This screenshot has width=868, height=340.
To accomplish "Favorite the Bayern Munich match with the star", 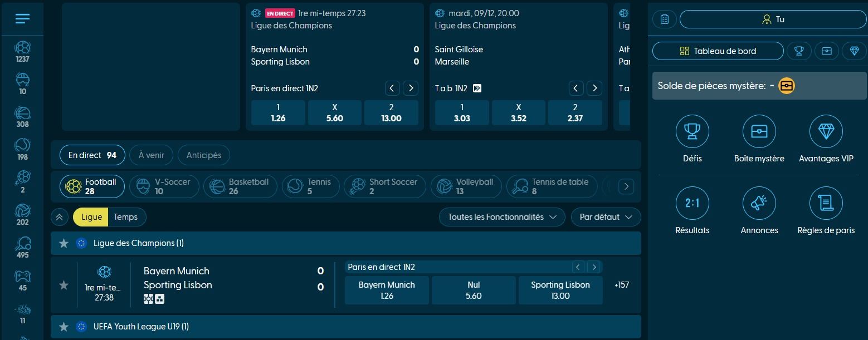I will click(x=64, y=284).
